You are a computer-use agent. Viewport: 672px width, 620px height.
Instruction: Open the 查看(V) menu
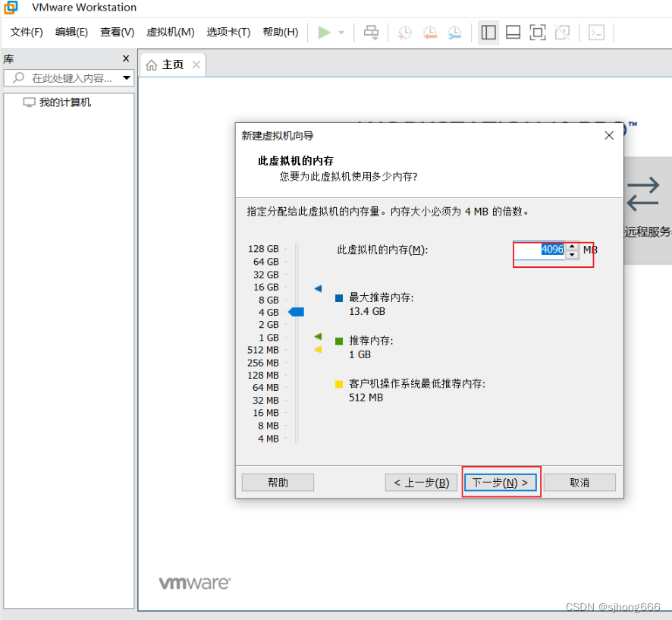117,32
